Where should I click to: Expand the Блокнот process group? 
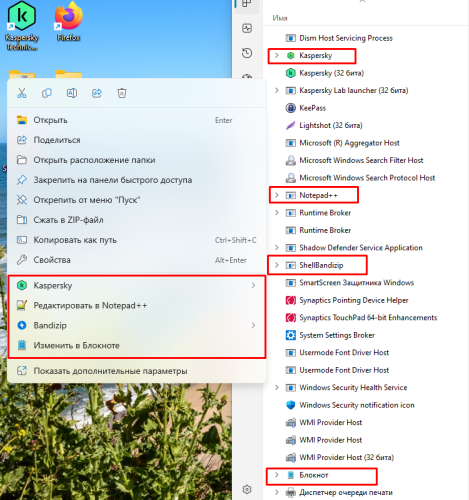[x=276, y=475]
